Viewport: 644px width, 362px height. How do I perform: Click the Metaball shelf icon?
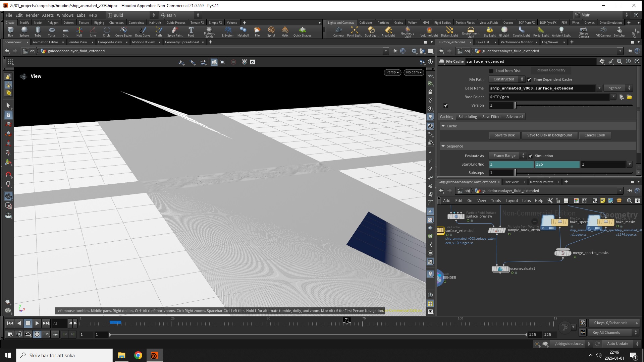[243, 31]
